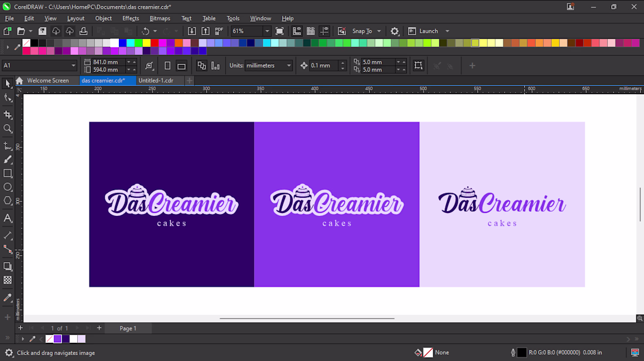This screenshot has width=644, height=361.
Task: Select the Ellipse tool
Action: click(8, 187)
